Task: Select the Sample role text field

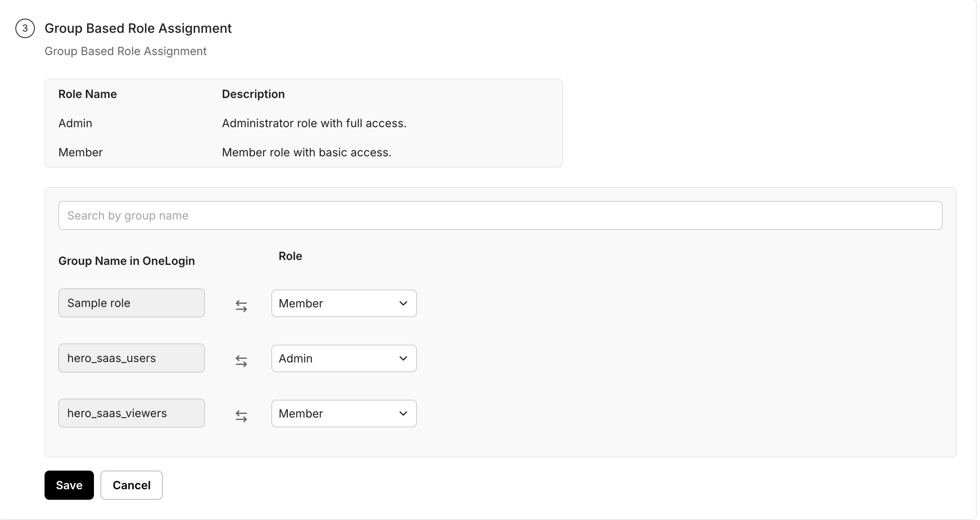Action: [131, 303]
